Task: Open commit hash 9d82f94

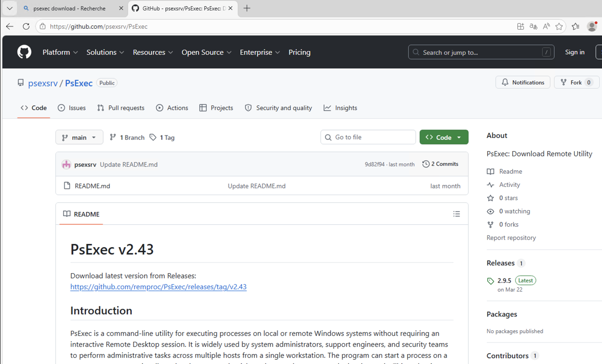Action: (374, 164)
